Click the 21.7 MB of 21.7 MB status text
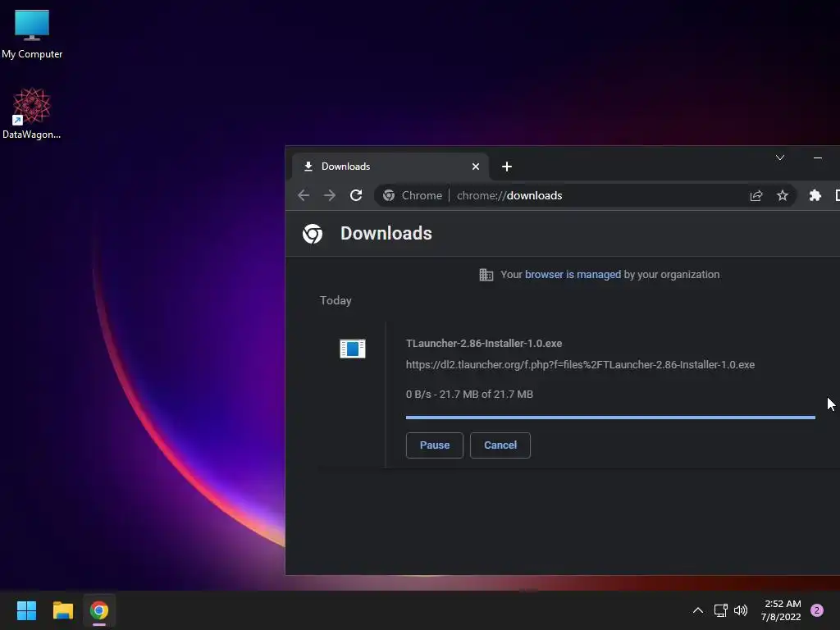The width and height of the screenshot is (840, 630). coord(486,395)
